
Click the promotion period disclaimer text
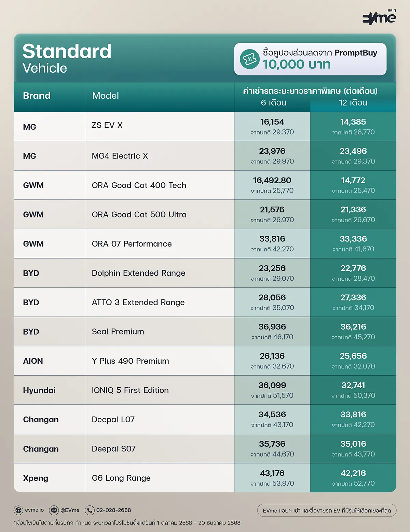click(x=126, y=523)
